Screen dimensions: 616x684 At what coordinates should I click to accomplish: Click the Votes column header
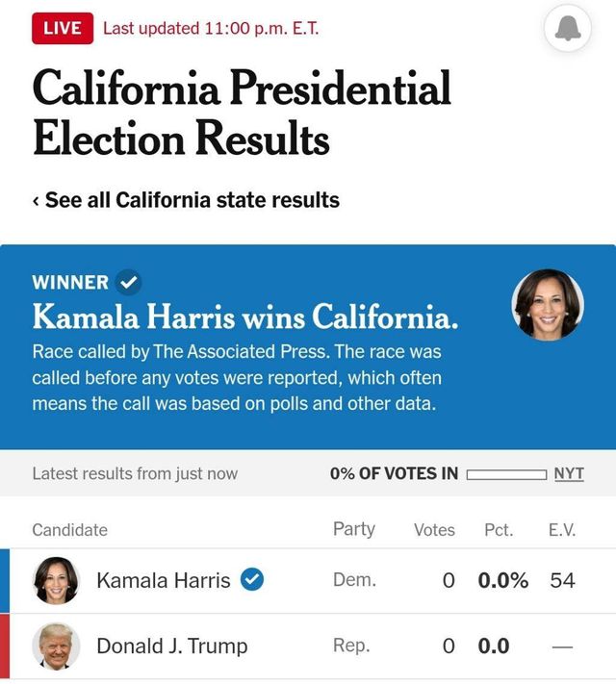(x=434, y=530)
